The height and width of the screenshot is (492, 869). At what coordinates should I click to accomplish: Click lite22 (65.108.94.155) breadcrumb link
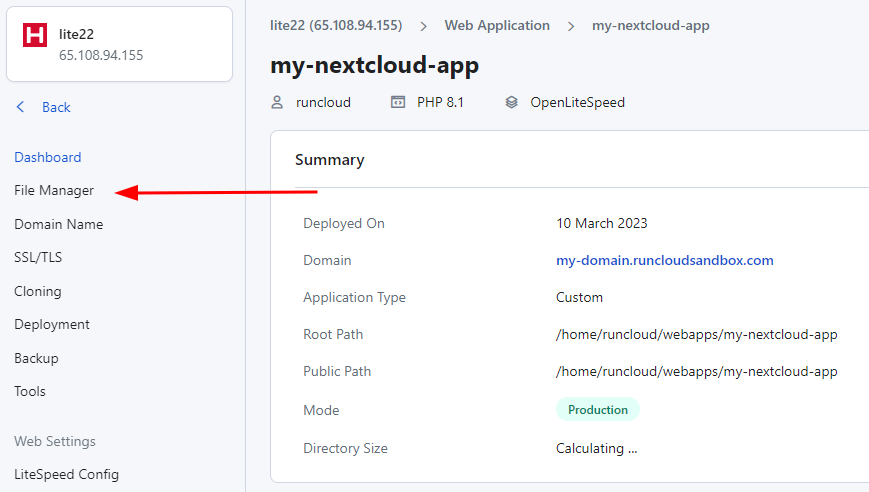coord(337,25)
